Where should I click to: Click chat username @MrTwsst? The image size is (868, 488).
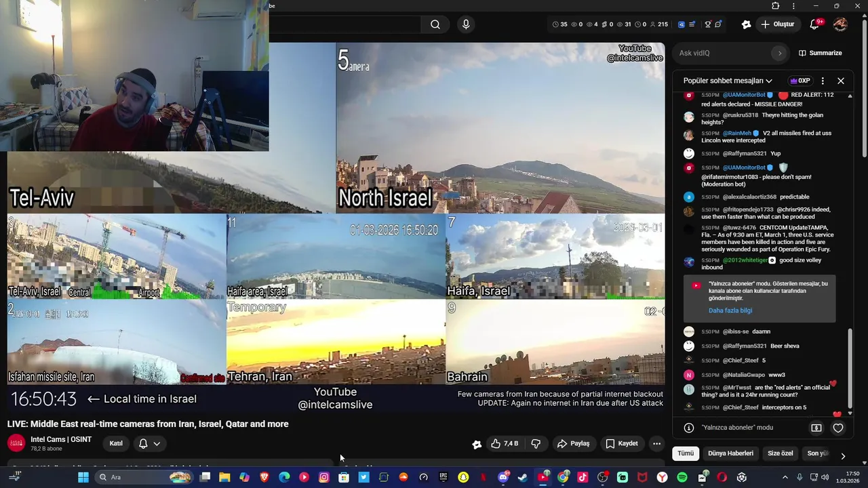737,388
